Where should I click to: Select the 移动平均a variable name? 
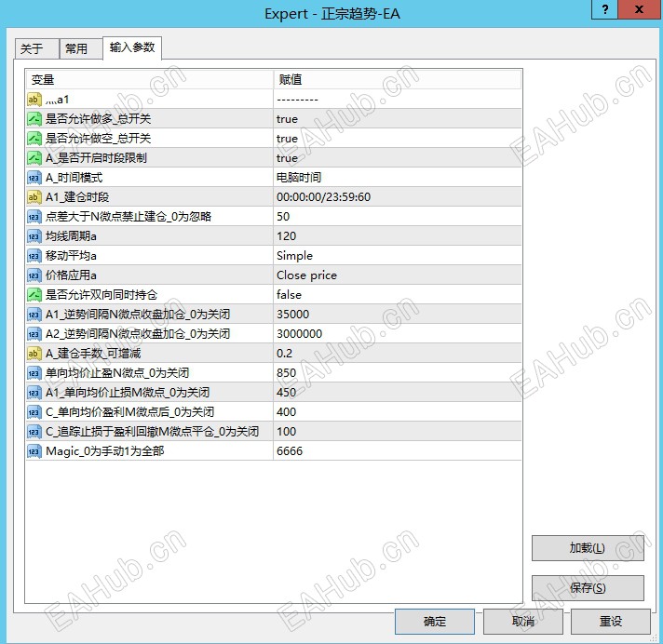[x=71, y=256]
